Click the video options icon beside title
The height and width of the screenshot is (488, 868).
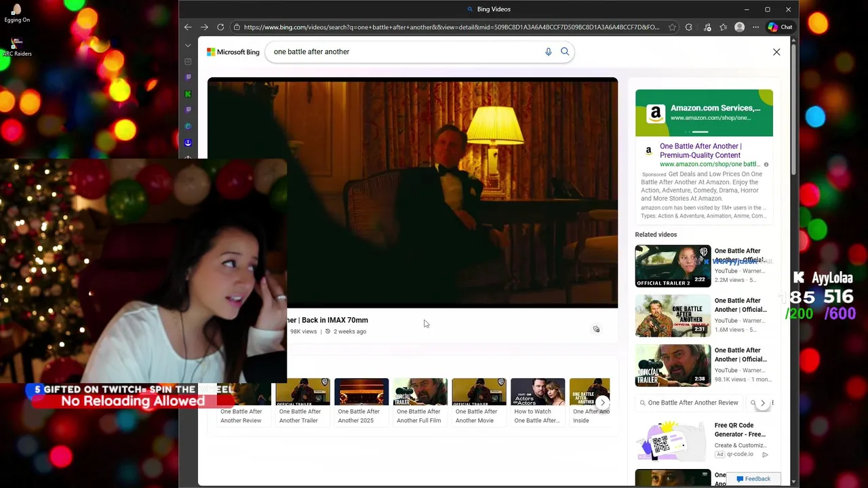click(x=596, y=329)
